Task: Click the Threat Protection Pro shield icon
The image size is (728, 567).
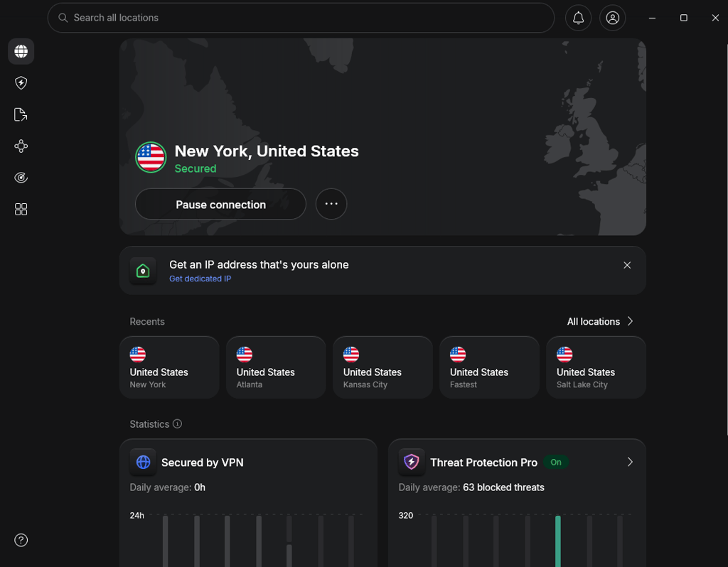Action: coord(412,462)
